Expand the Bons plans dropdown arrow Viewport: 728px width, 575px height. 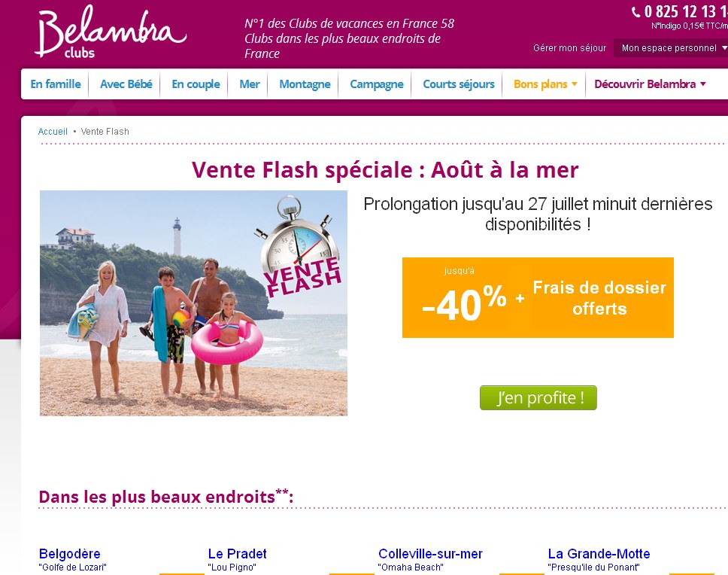pos(575,84)
